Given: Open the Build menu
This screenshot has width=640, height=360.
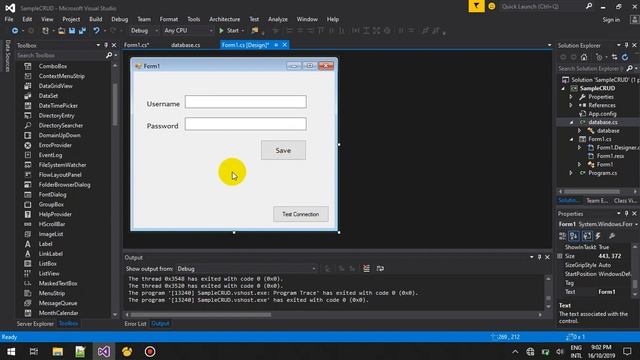Looking at the screenshot, I should click(x=96, y=19).
